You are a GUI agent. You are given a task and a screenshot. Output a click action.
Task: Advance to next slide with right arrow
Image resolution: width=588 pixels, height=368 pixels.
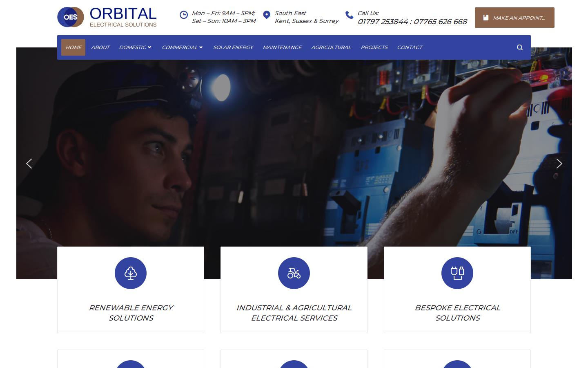click(x=559, y=164)
